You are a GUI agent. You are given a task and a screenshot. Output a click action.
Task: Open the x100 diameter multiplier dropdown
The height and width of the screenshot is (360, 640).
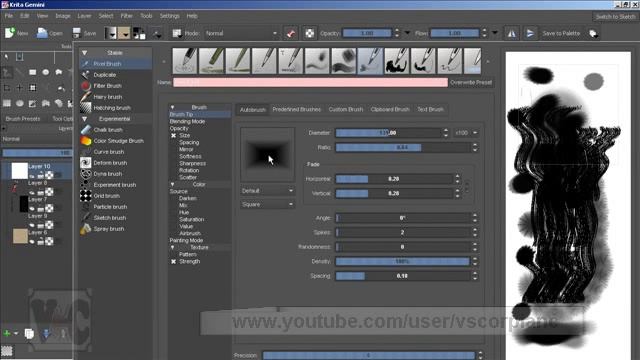coord(466,133)
